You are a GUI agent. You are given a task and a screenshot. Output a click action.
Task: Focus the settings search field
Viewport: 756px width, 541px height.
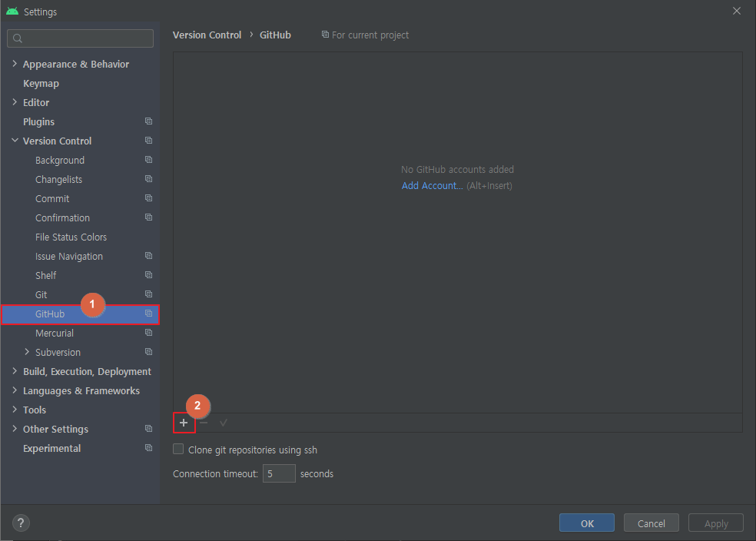80,38
